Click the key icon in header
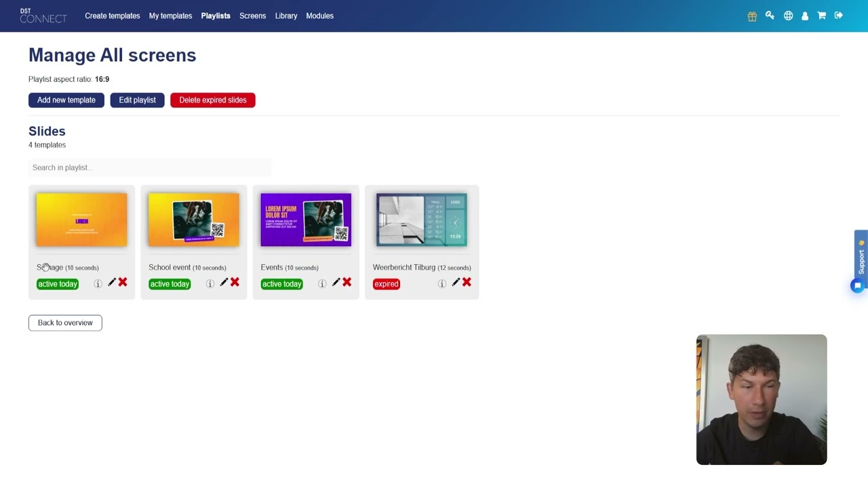 [x=770, y=16]
